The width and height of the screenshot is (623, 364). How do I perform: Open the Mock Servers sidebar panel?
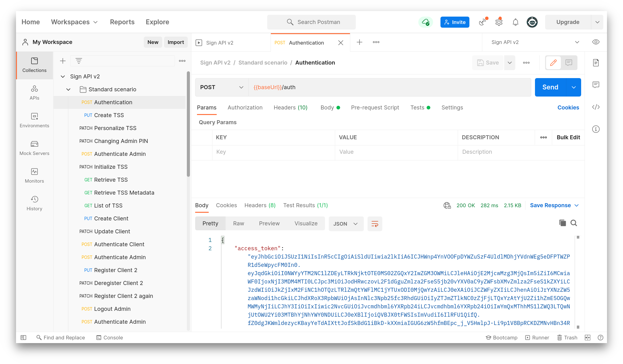pos(34,148)
